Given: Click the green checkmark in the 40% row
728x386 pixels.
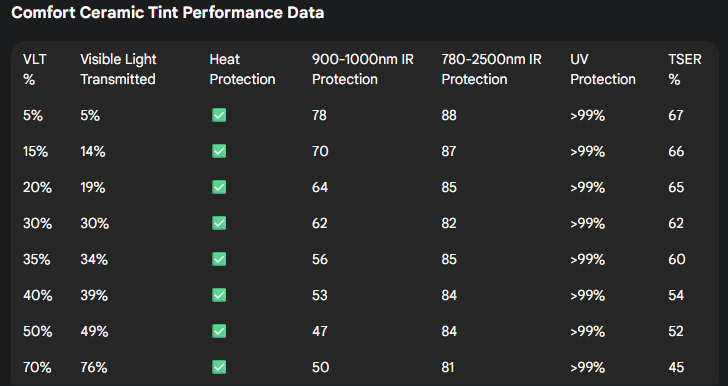Looking at the screenshot, I should pyautogui.click(x=219, y=295).
